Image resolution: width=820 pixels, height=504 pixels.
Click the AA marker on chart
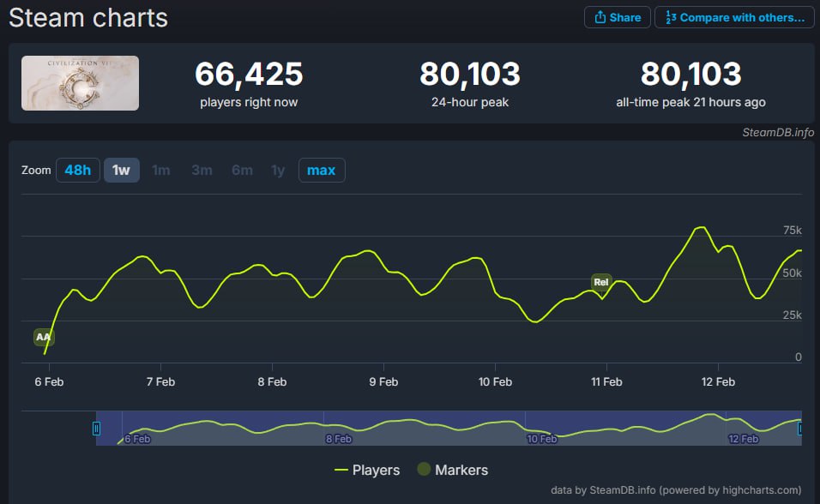[44, 337]
